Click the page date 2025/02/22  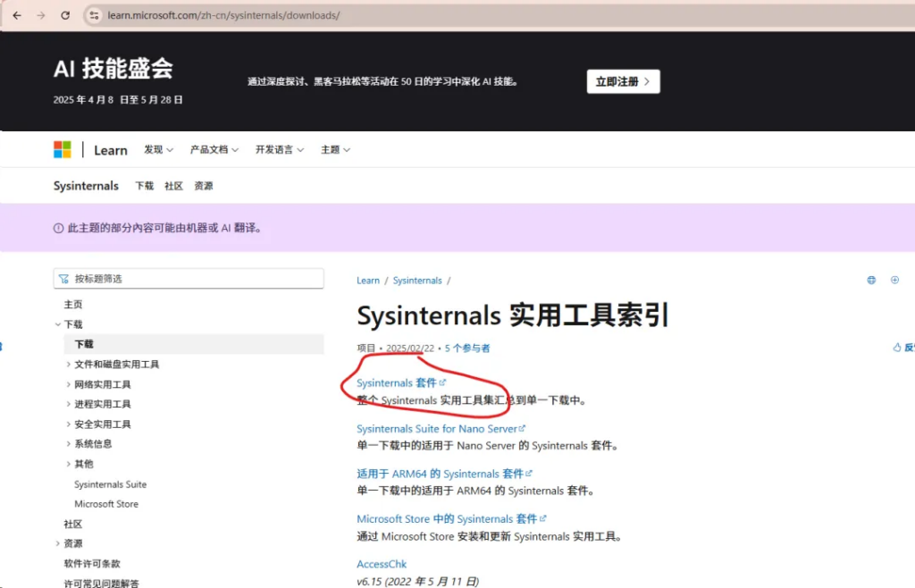(x=409, y=349)
